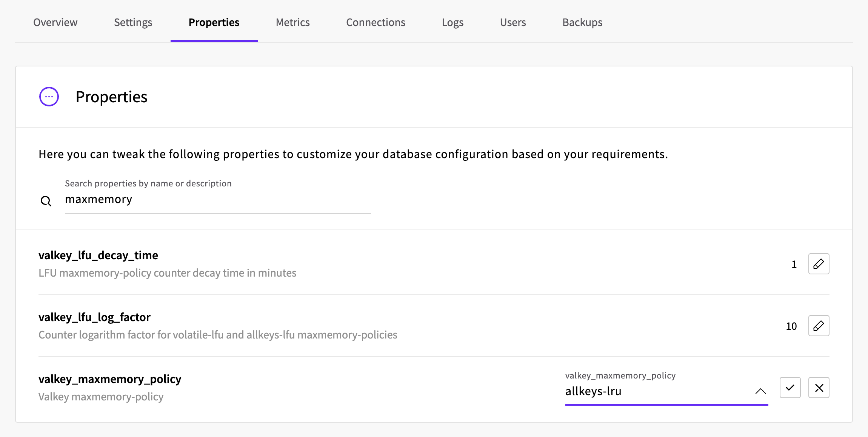Confirm the valkey_maxmemory_policy change
868x437 pixels.
click(790, 388)
